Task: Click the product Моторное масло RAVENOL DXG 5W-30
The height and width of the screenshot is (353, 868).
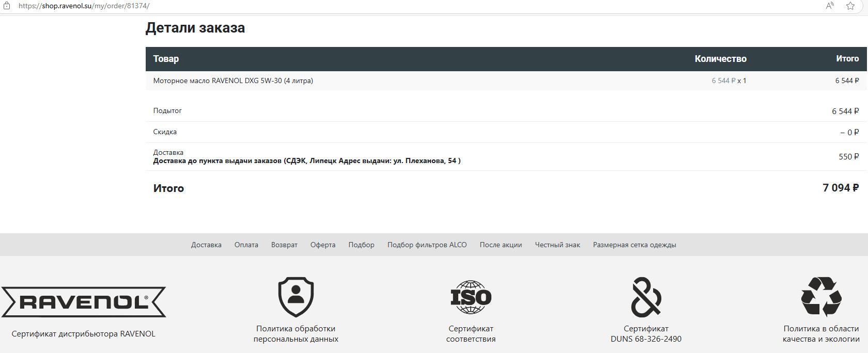Action: pyautogui.click(x=233, y=81)
